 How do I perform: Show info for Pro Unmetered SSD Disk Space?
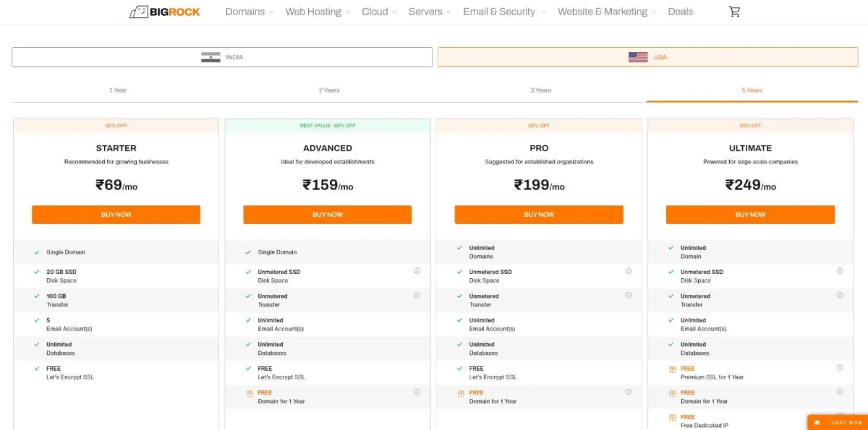628,271
